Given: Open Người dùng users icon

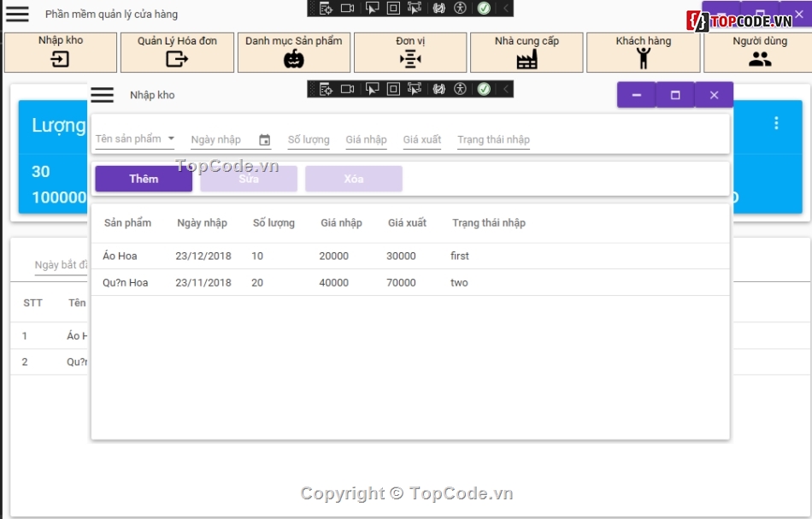Looking at the screenshot, I should (759, 59).
